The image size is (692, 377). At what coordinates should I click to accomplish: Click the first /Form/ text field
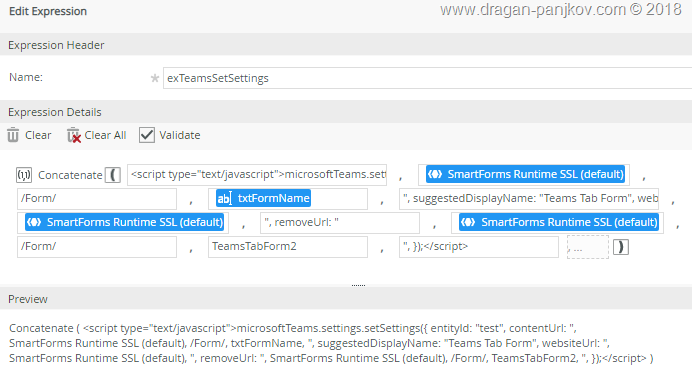97,199
